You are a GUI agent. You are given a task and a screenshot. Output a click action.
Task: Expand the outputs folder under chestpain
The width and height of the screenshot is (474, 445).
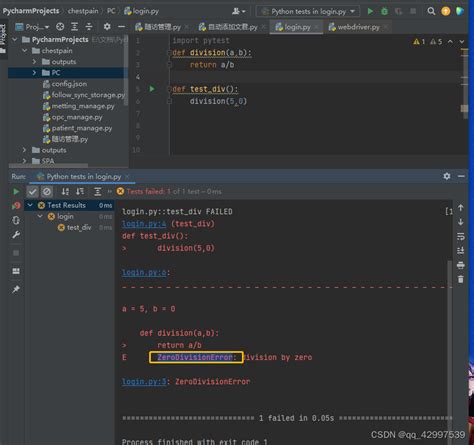(x=34, y=62)
